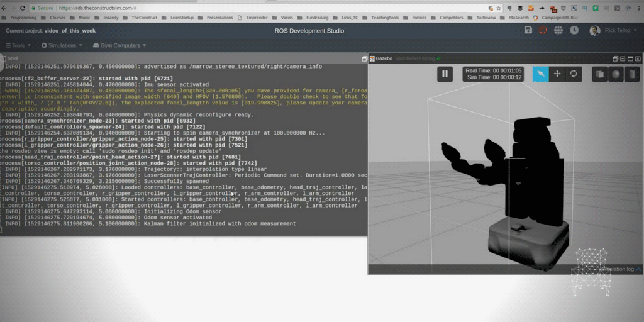Click the Evernote elephant extension icon
Viewport: 644px width, 322px height.
tap(509, 8)
